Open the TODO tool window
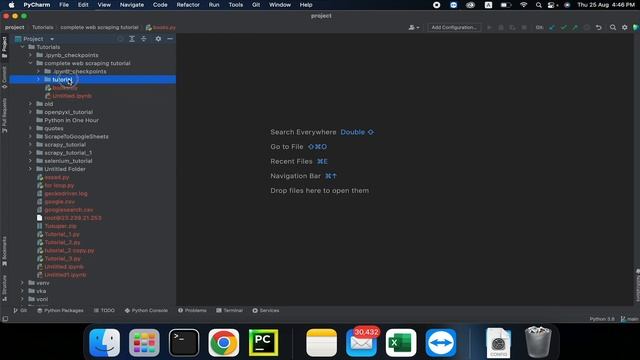Viewport: 640px width, 360px height. tap(104, 311)
